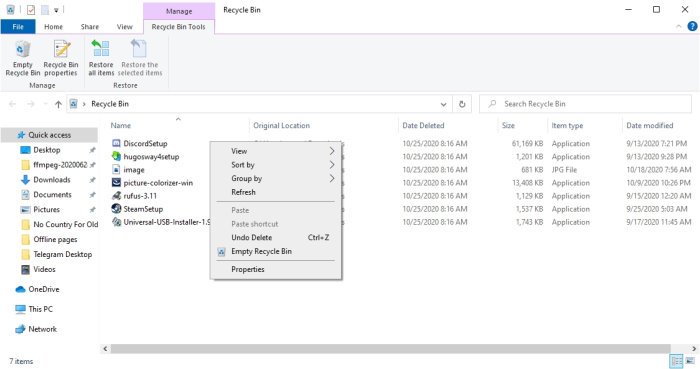Click the SteamSetup file icon
Image resolution: width=700 pixels, height=369 pixels.
116,208
